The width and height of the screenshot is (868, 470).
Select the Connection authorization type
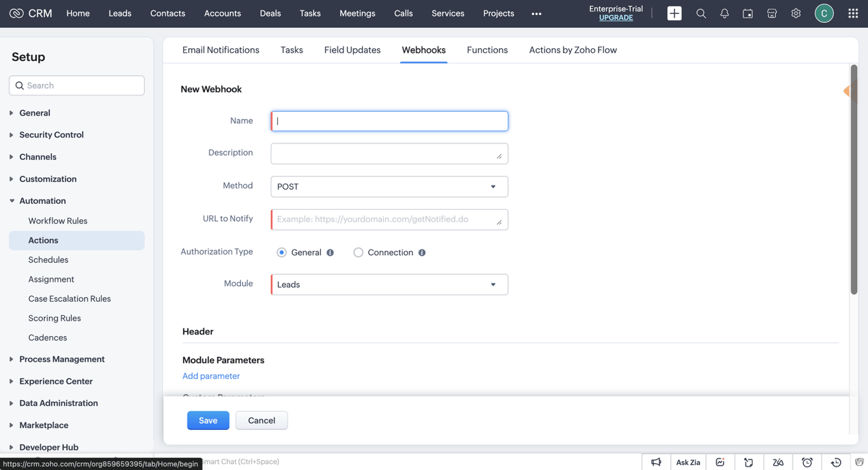(x=358, y=253)
